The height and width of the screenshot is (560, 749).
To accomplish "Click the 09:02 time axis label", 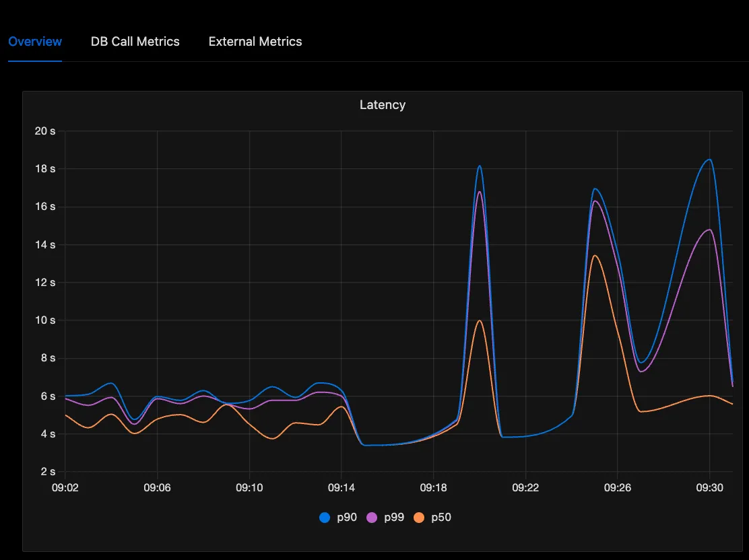I will [x=65, y=487].
